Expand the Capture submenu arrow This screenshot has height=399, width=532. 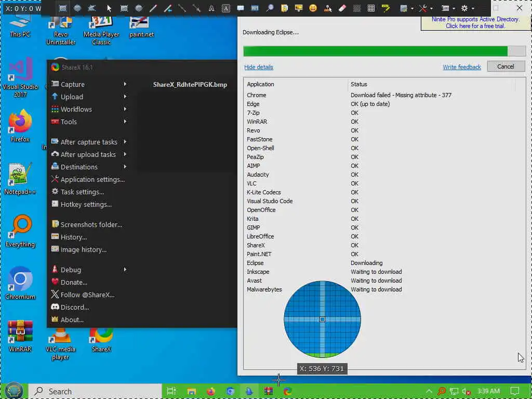pos(125,84)
